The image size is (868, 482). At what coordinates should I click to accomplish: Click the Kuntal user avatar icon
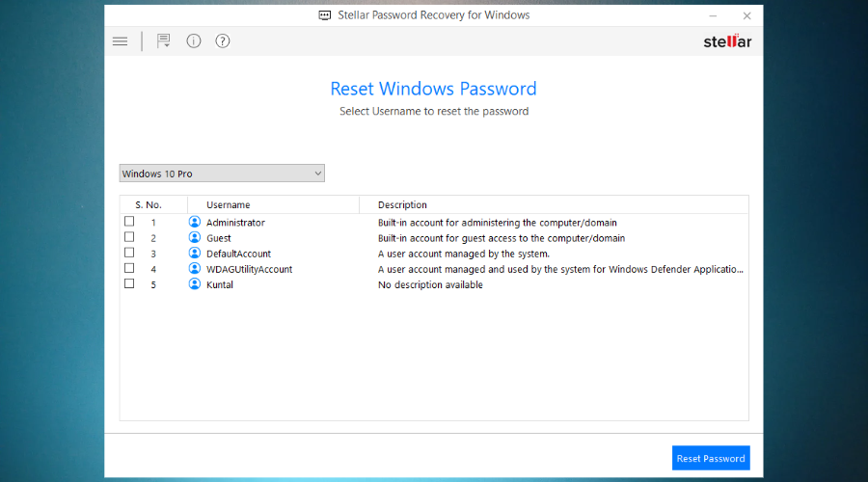click(x=194, y=283)
